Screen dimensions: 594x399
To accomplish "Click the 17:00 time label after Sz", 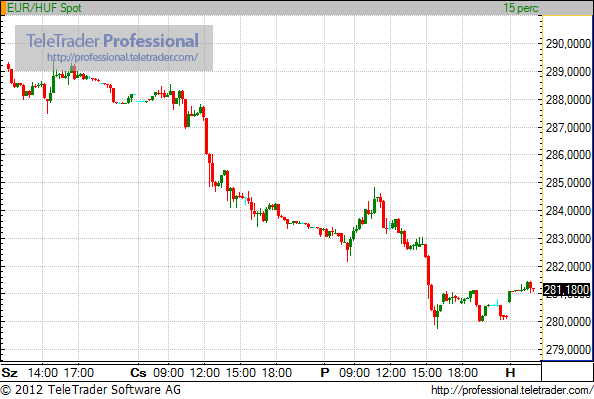I will tap(79, 373).
